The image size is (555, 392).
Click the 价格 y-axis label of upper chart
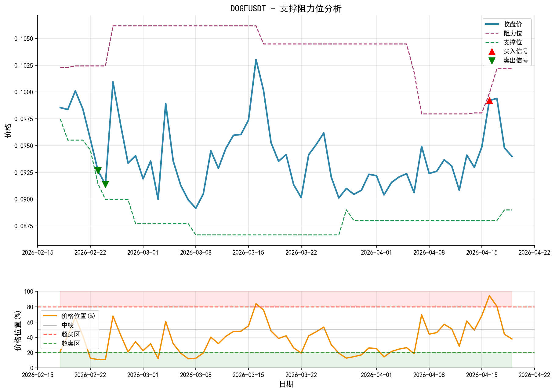(x=9, y=130)
